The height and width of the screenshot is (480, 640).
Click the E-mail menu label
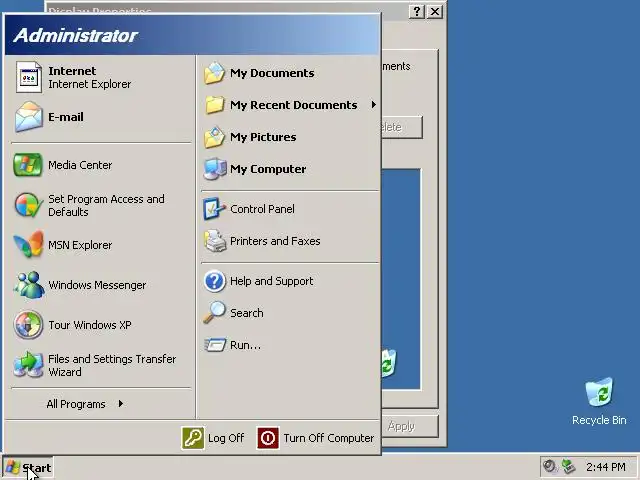tap(66, 117)
